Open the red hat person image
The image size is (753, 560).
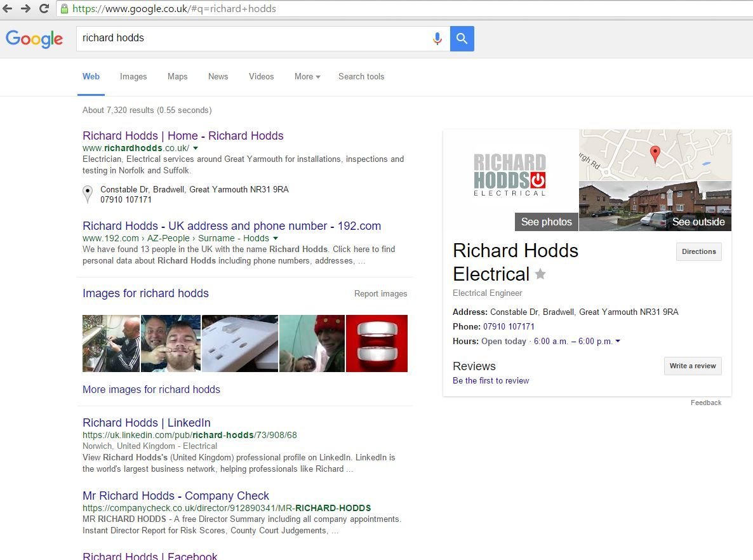point(312,343)
